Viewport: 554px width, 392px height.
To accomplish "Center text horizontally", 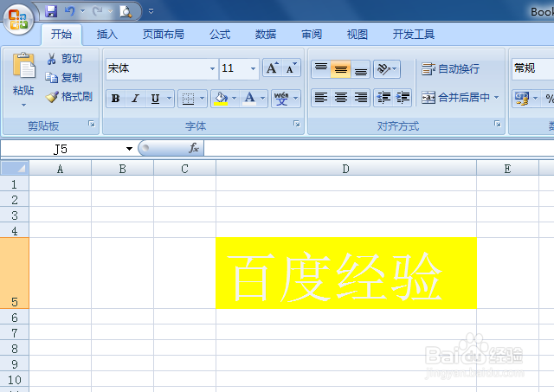I will [341, 98].
